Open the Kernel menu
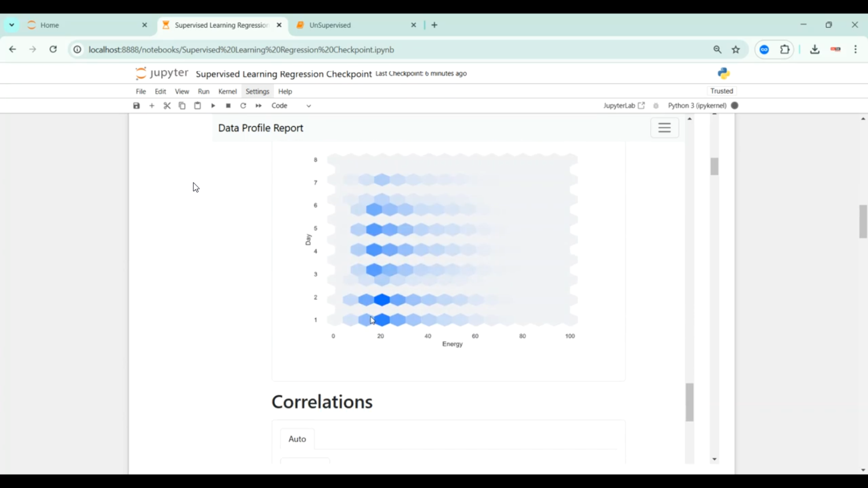Screen dimensions: 868x488 point(227,91)
